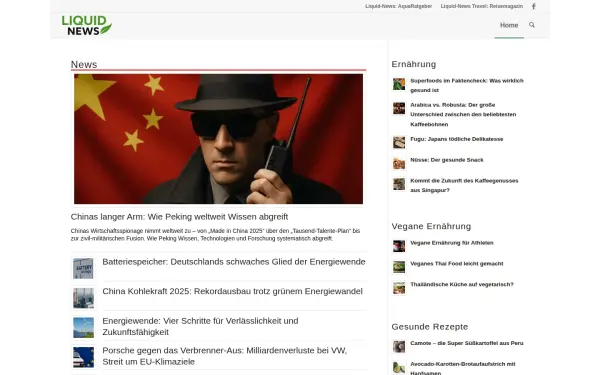Open Porsche gegen das Verbrenner-Aus headline
This screenshot has width=600, height=375.
tap(225, 356)
